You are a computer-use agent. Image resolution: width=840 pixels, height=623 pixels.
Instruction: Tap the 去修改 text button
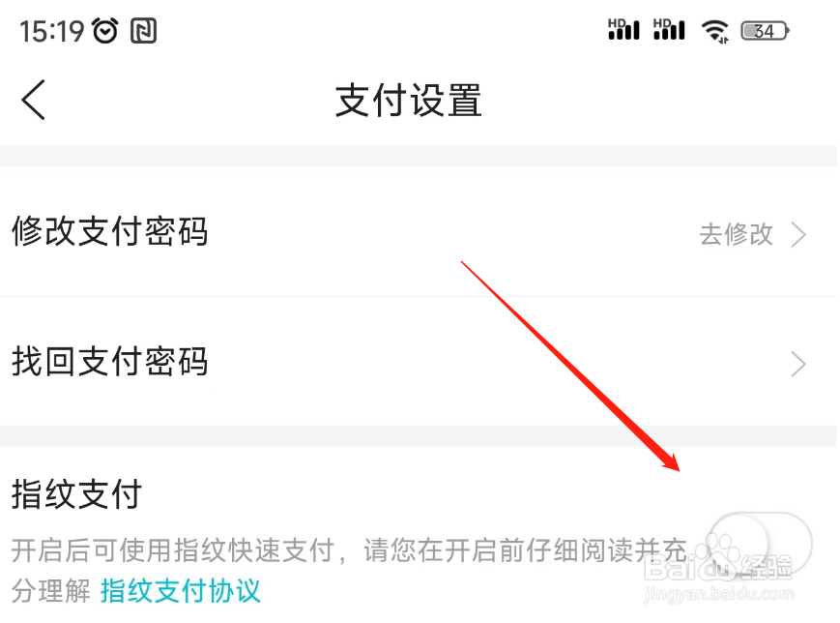coord(736,235)
